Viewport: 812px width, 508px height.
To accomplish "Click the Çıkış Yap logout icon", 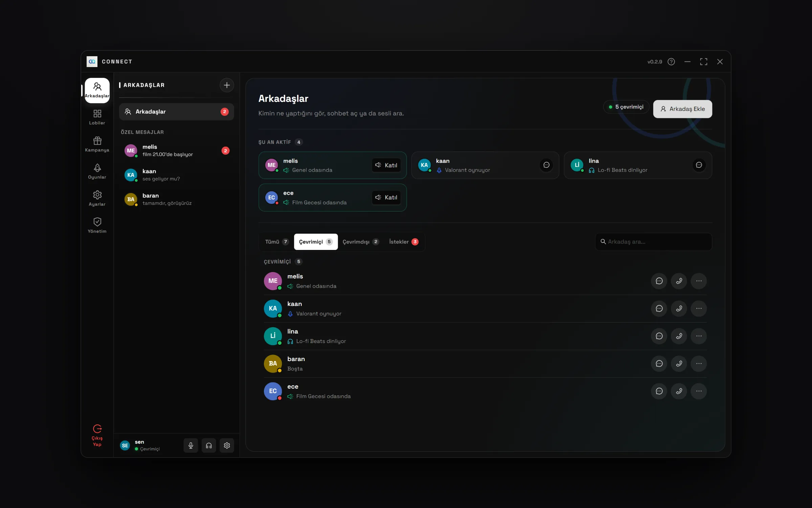I will coord(97,436).
